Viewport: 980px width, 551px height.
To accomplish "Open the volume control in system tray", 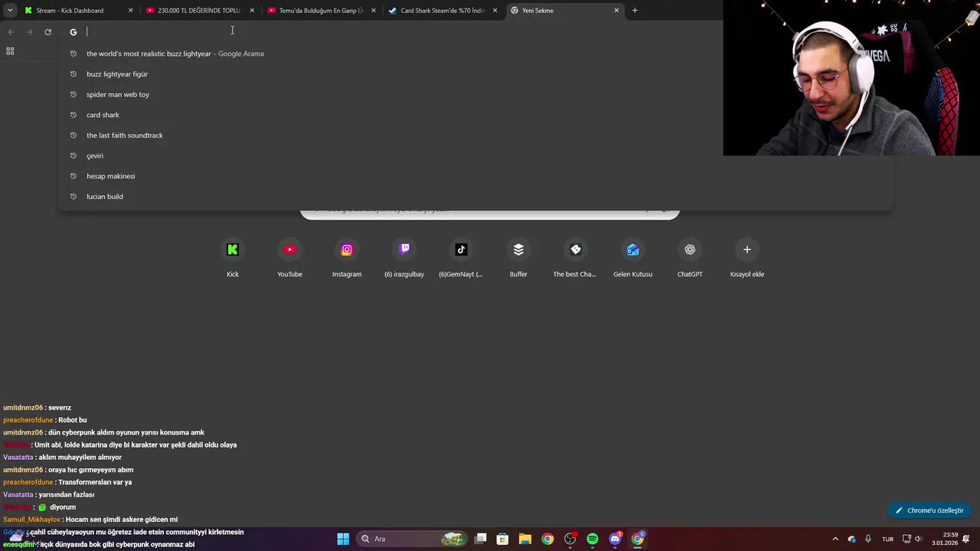I will pyautogui.click(x=919, y=539).
